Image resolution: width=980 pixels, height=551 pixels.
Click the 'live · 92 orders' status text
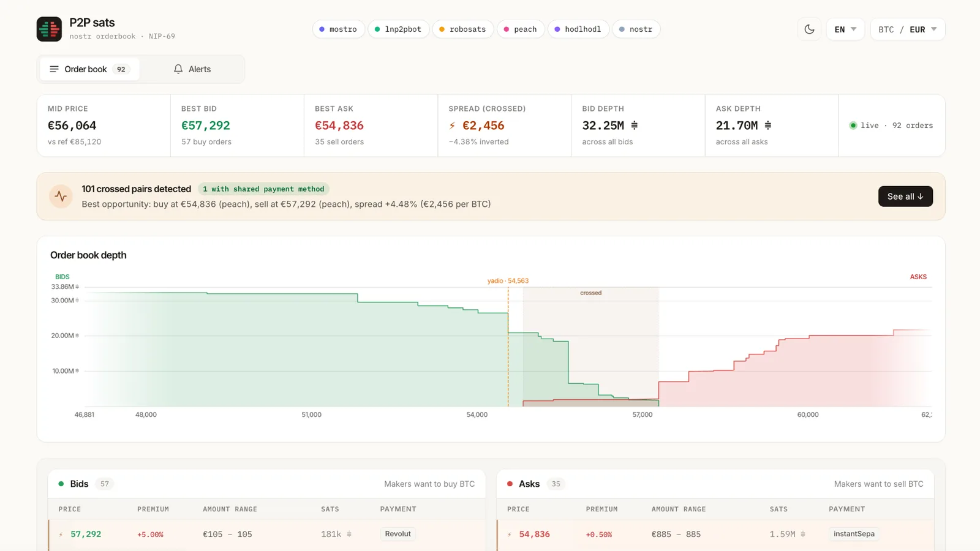[x=897, y=126]
